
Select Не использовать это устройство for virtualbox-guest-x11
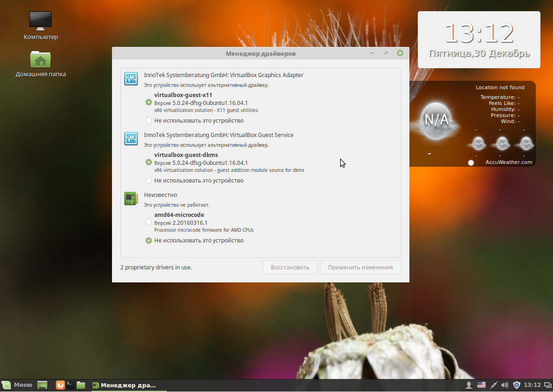[x=149, y=120]
